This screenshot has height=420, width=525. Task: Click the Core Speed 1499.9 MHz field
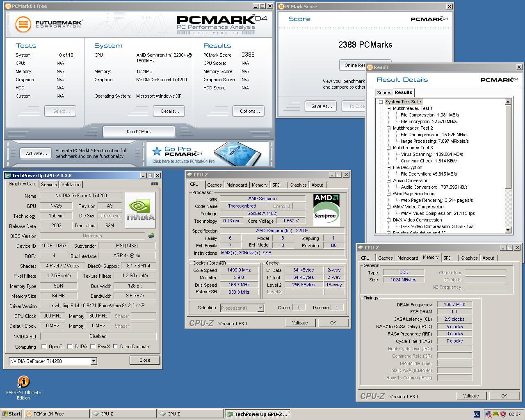(x=240, y=270)
